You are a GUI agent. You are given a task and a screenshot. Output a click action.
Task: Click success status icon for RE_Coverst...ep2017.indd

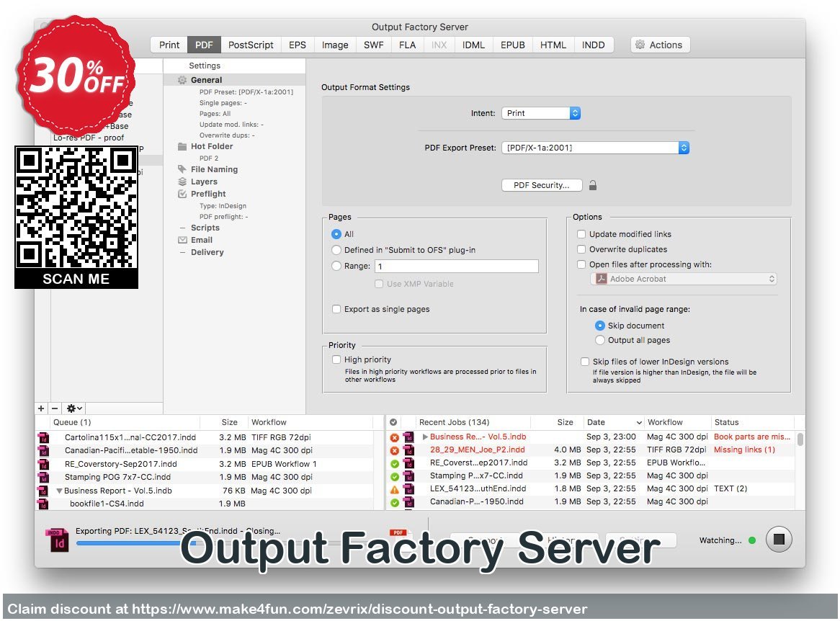[394, 463]
